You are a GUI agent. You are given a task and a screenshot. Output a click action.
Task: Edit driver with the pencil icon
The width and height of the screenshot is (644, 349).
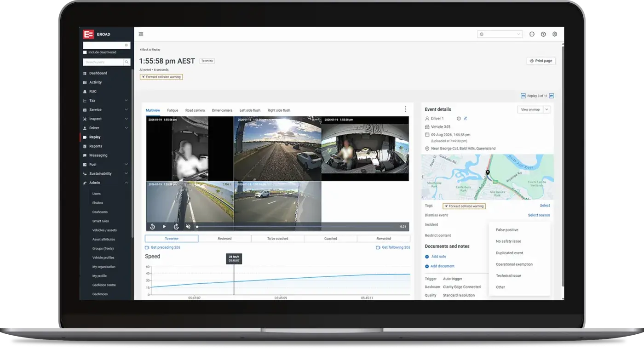tap(465, 118)
